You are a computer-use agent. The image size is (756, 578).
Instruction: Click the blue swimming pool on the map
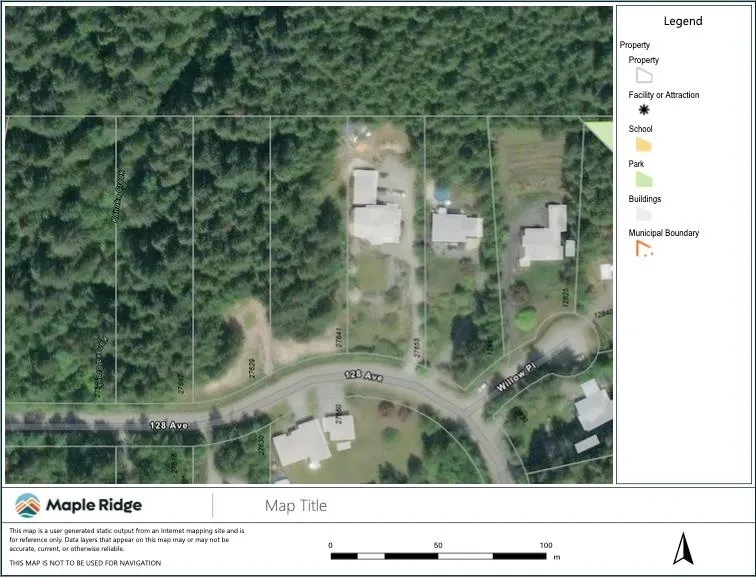(441, 193)
